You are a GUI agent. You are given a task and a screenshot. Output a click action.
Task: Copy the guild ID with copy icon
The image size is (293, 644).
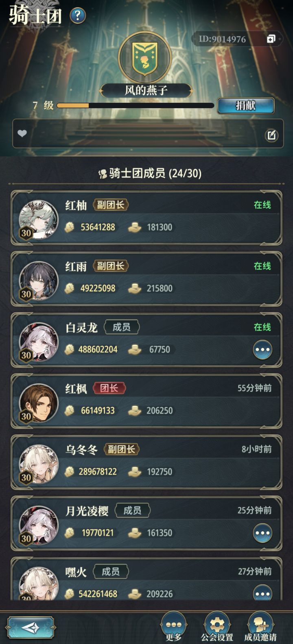[x=271, y=39]
